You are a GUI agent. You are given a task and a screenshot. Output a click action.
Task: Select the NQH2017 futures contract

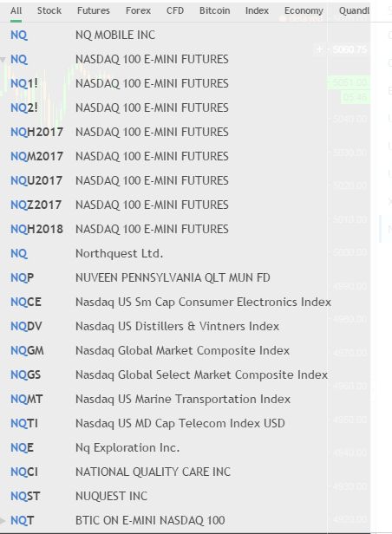pyautogui.click(x=185, y=132)
